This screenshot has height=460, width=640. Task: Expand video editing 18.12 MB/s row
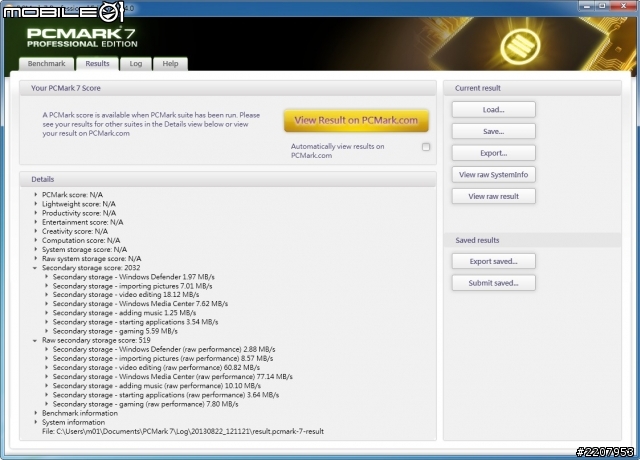[47, 295]
